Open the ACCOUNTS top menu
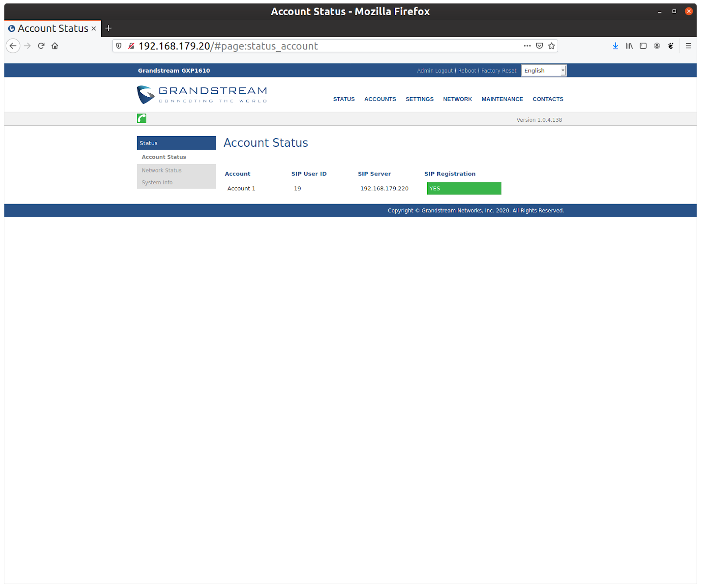 [x=380, y=99]
